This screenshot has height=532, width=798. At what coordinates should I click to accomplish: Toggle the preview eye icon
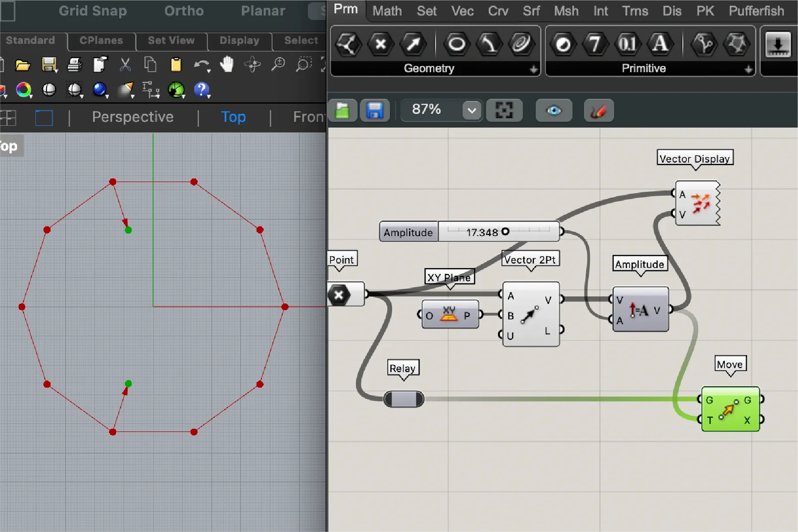[x=554, y=110]
